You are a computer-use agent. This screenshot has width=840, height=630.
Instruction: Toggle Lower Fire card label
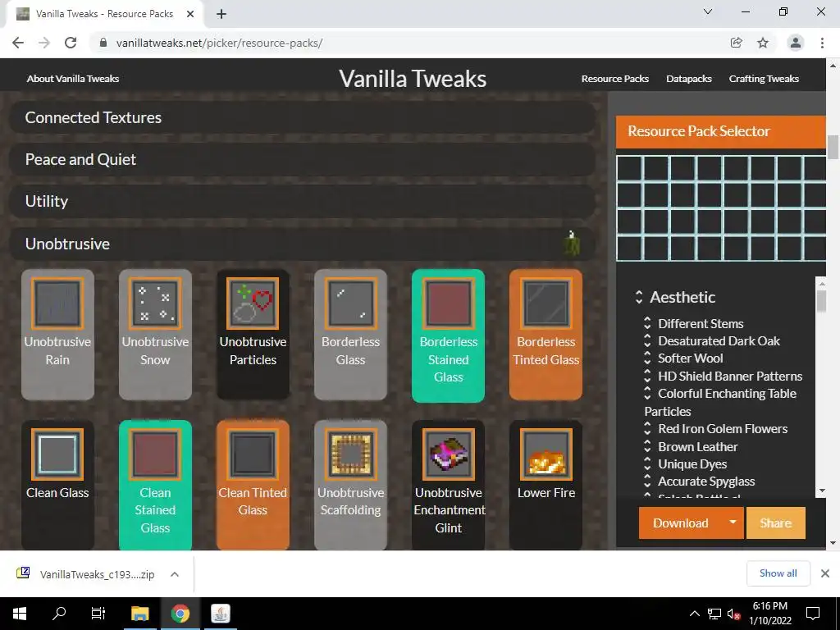pyautogui.click(x=546, y=492)
